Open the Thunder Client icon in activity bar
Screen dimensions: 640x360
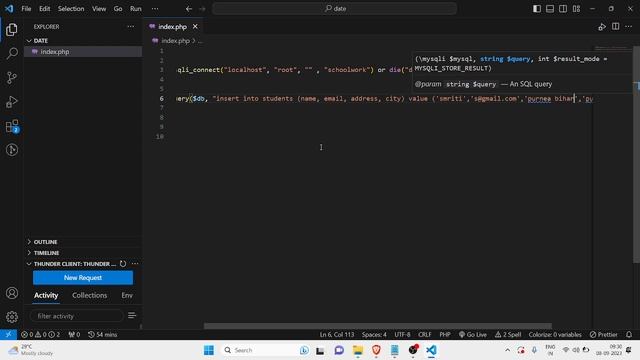[x=12, y=150]
